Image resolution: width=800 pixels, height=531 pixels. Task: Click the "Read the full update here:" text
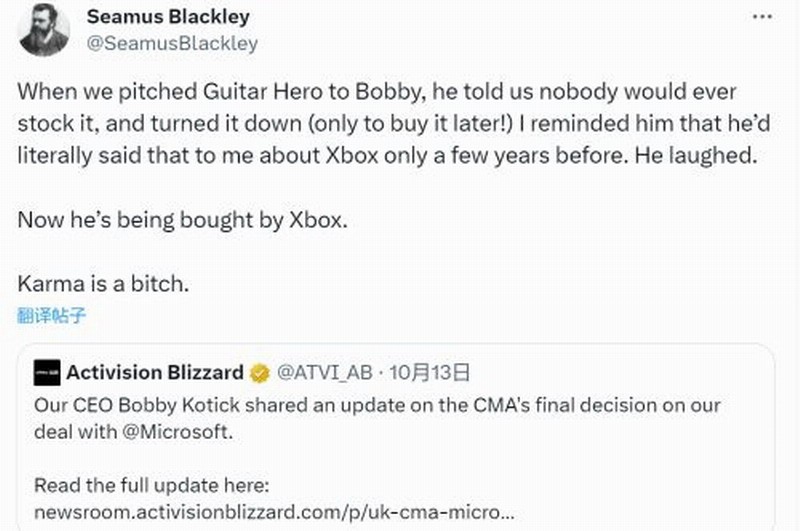pos(152,486)
